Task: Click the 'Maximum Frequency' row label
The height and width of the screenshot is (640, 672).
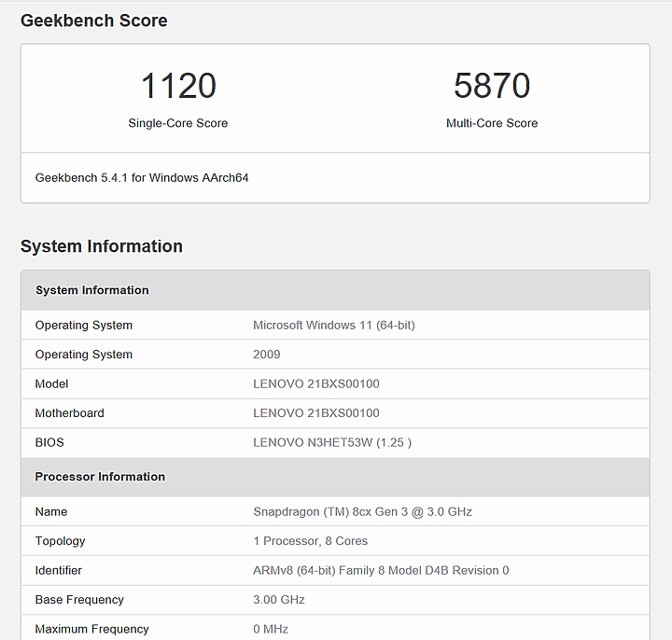Action: click(91, 629)
